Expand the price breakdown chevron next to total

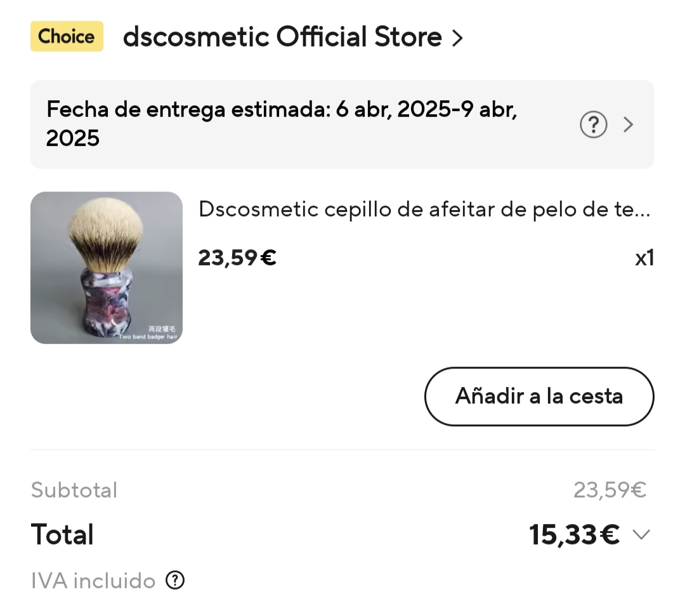click(641, 534)
